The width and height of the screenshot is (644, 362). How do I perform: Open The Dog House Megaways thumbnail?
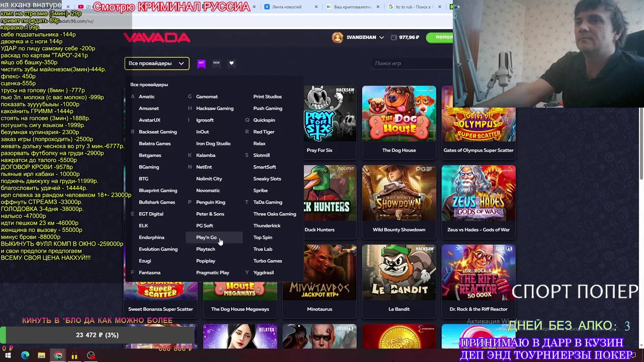(240, 291)
